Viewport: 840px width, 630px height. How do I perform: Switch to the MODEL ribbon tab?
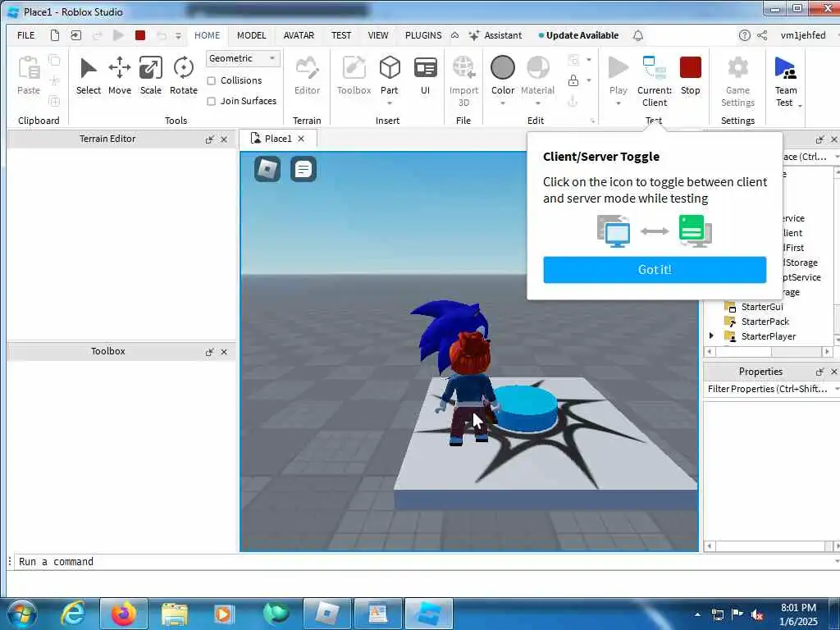pyautogui.click(x=251, y=35)
